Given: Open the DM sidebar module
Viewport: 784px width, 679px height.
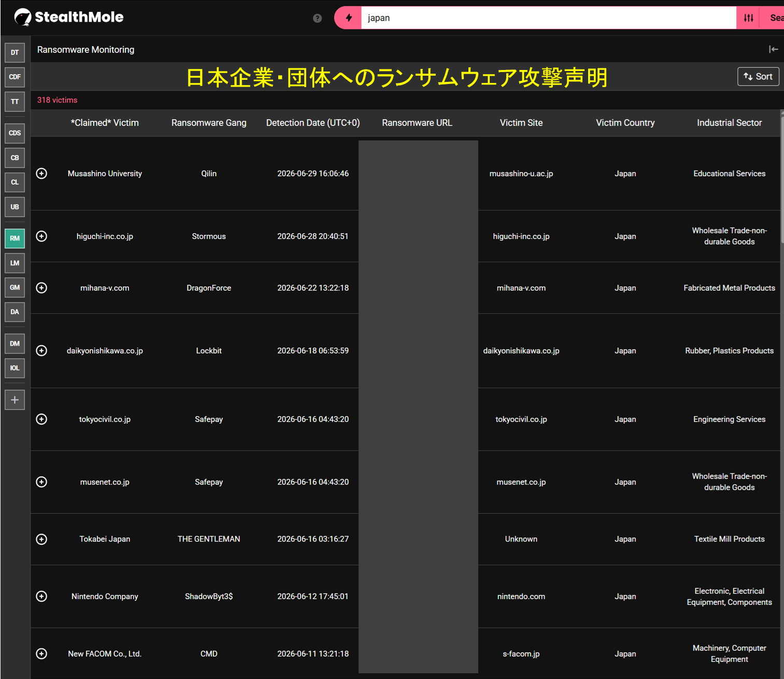Looking at the screenshot, I should [x=15, y=344].
